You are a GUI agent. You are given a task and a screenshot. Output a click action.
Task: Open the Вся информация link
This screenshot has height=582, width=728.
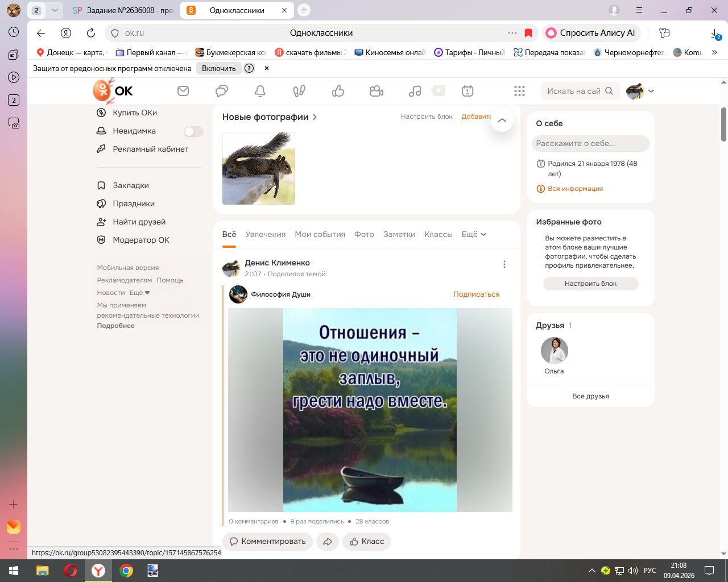point(575,189)
